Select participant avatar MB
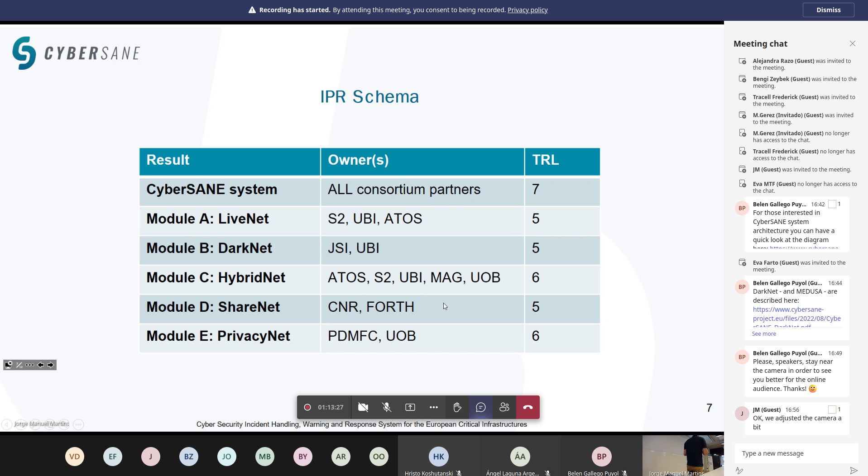The width and height of the screenshot is (868, 476). click(265, 457)
